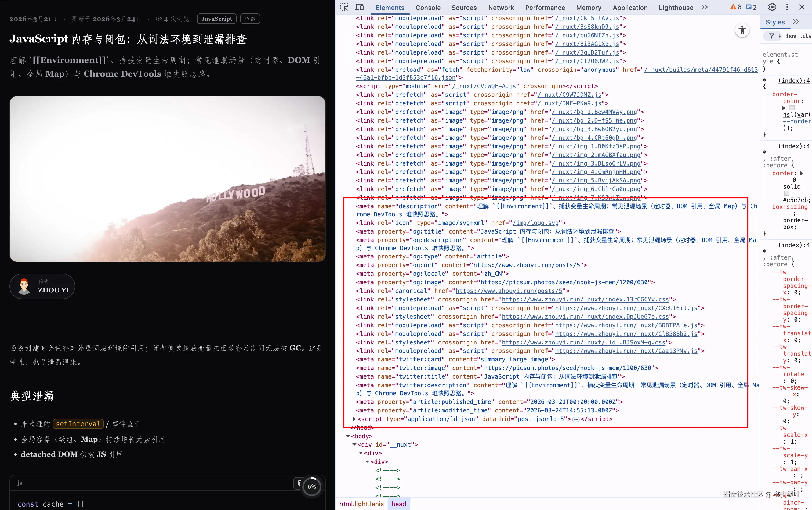The image size is (812, 510).
Task: Open DevTools settings gear
Action: coord(772,7)
